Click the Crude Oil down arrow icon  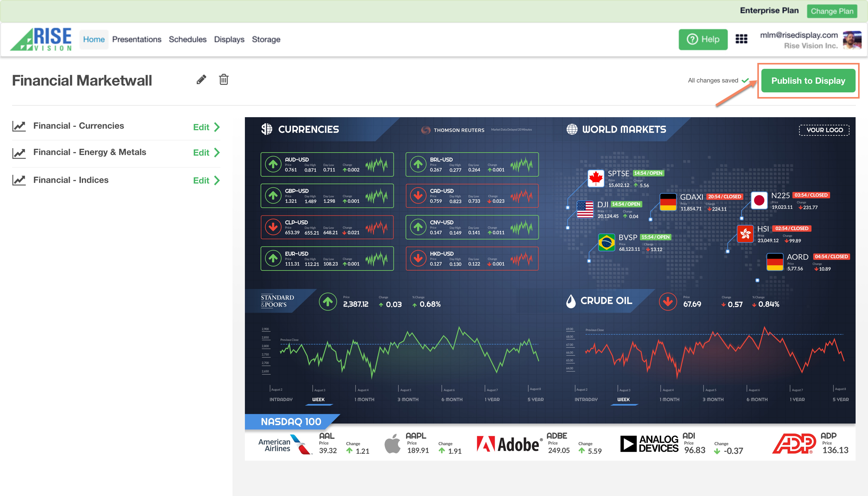(x=668, y=302)
